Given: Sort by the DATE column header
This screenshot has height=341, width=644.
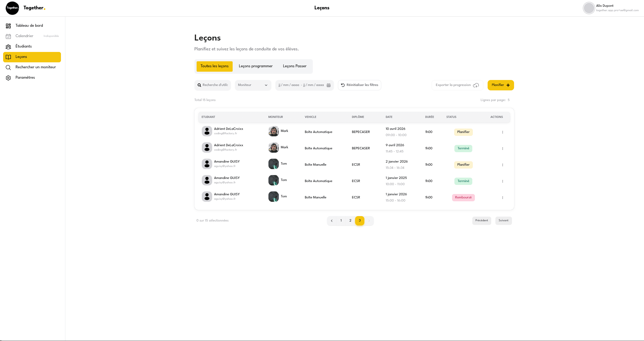Looking at the screenshot, I should [389, 117].
